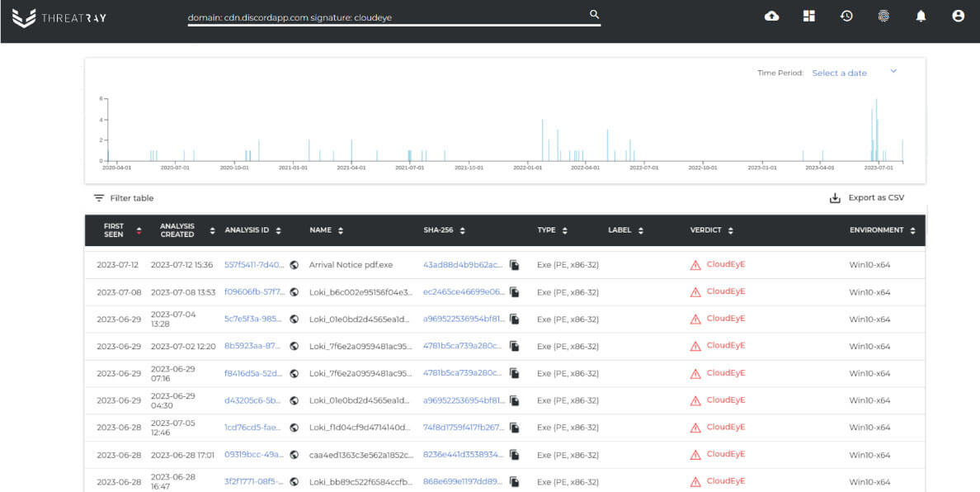Open analysis 8b5923aa-87 link

253,347
